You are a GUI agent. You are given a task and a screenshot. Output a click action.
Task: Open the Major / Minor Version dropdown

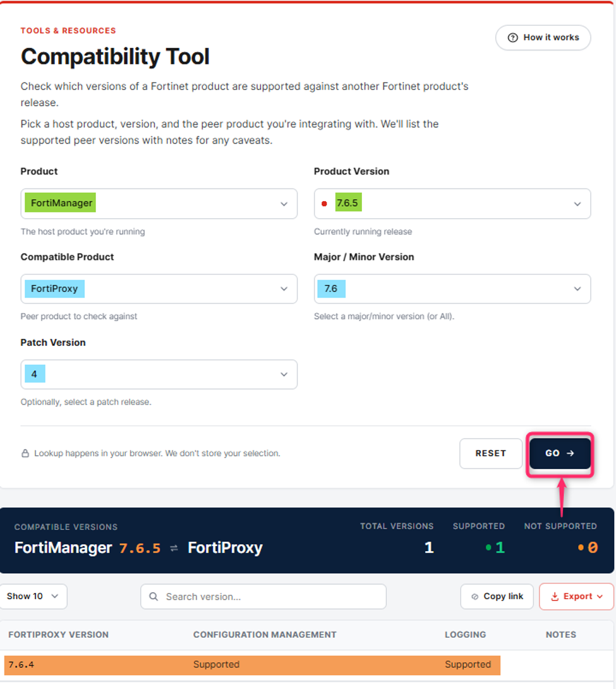coord(452,289)
